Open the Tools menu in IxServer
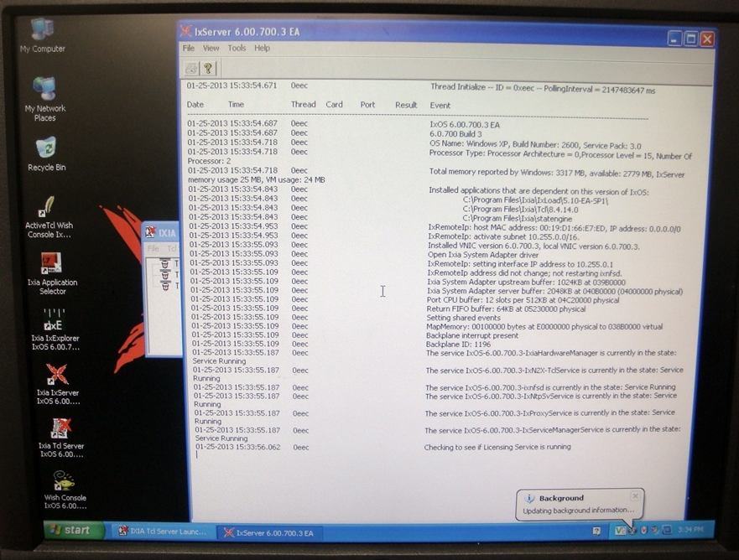This screenshot has height=560, width=739. (x=237, y=48)
